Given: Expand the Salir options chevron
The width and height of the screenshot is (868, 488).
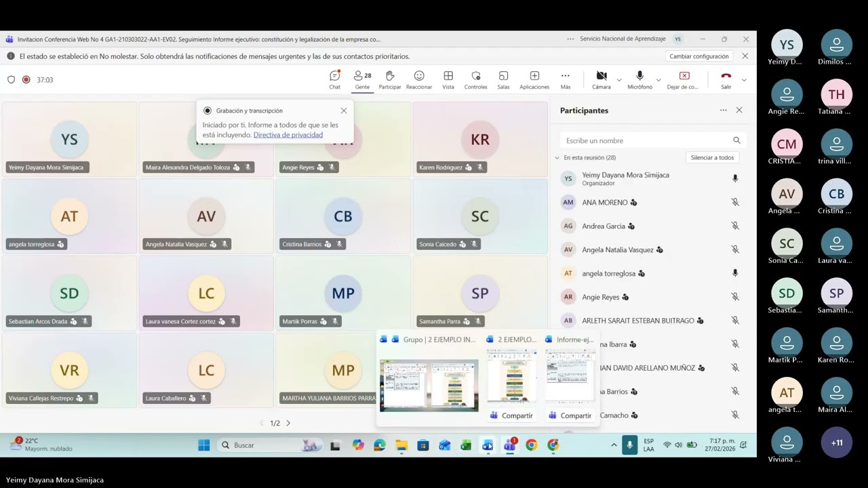Looking at the screenshot, I should coord(744,80).
